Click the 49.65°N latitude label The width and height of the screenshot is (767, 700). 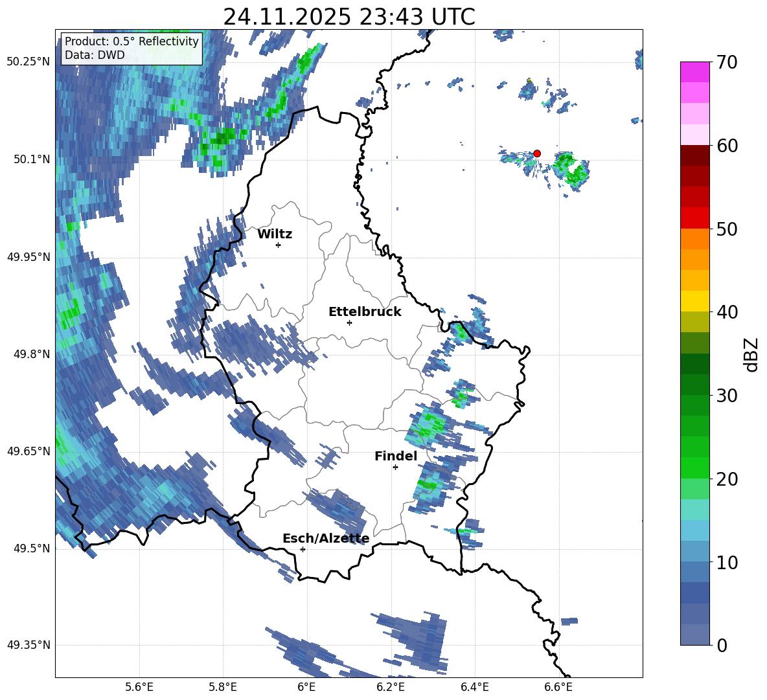[29, 451]
